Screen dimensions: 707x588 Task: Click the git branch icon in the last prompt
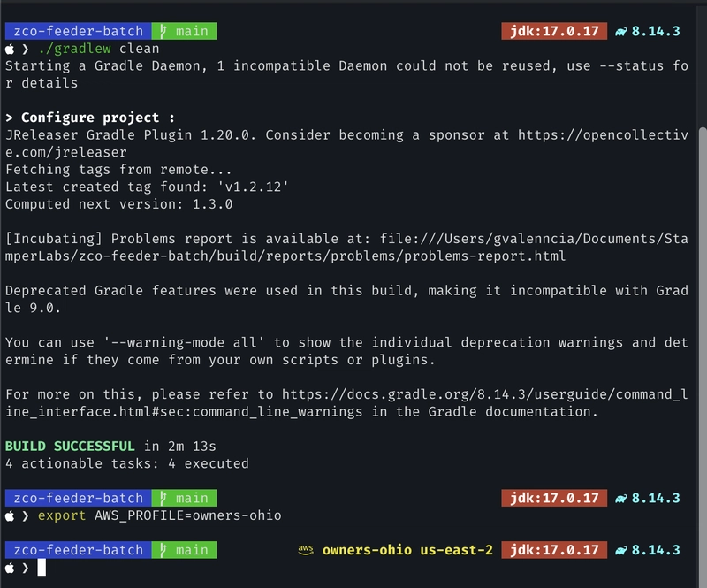click(163, 550)
